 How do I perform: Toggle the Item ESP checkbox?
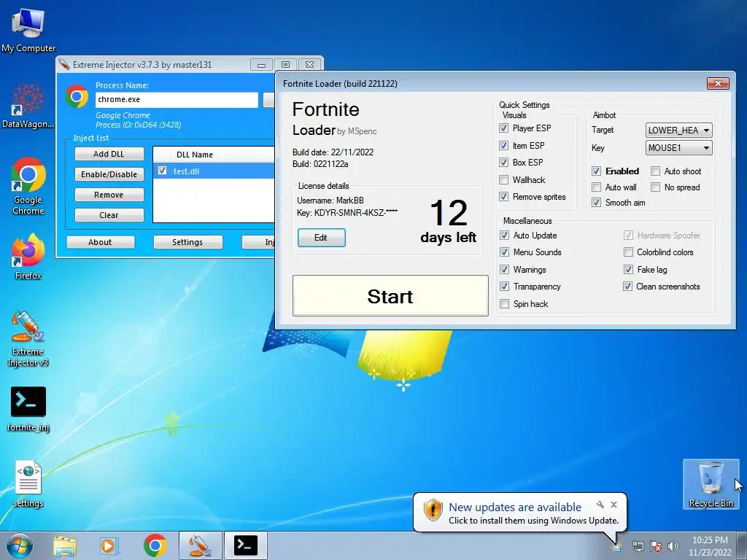tap(503, 145)
